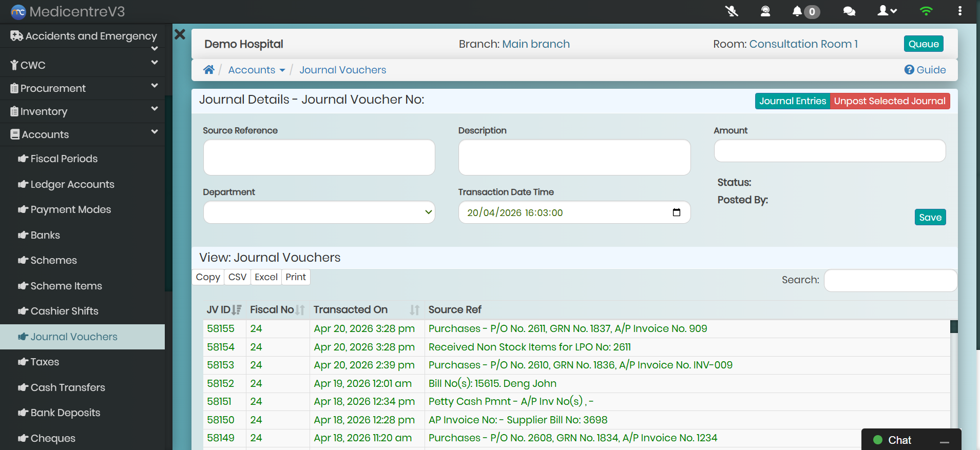Expand the user profile dropdown

coord(887,11)
